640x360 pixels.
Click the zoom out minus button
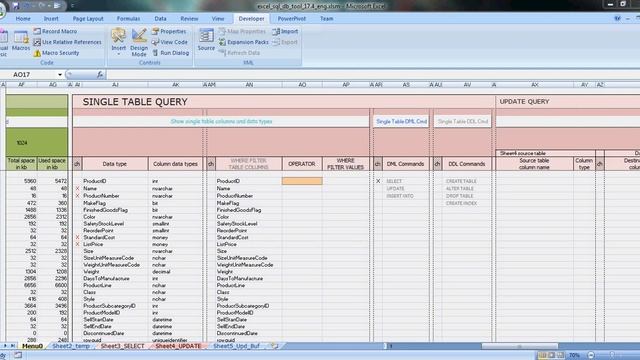click(x=591, y=356)
